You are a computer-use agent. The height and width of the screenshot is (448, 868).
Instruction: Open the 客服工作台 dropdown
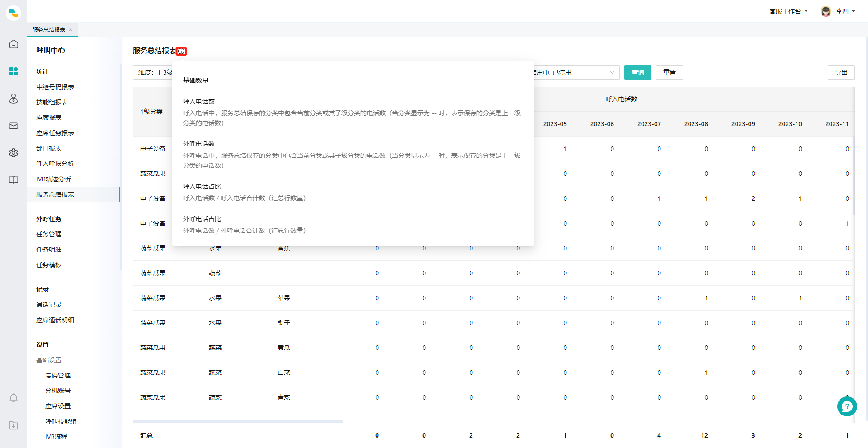pyautogui.click(x=788, y=11)
